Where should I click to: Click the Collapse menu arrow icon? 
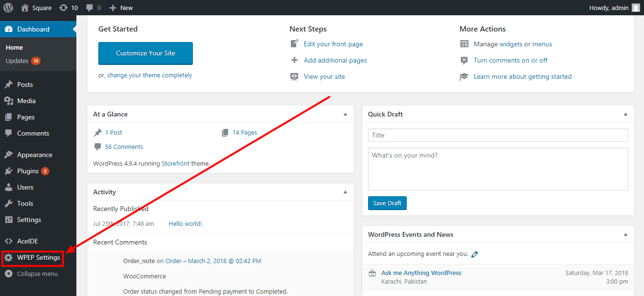point(9,274)
